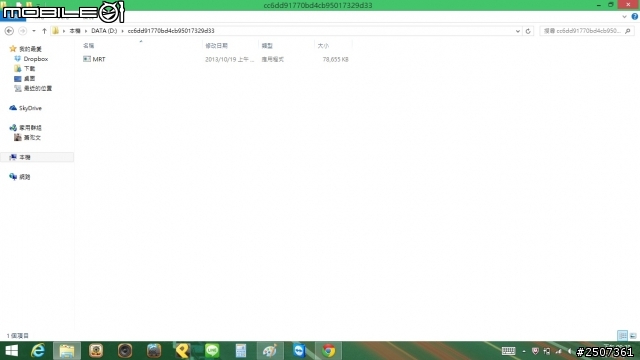The width and height of the screenshot is (640, 360).
Task: Open Help with the question mark icon
Action: 635,17
